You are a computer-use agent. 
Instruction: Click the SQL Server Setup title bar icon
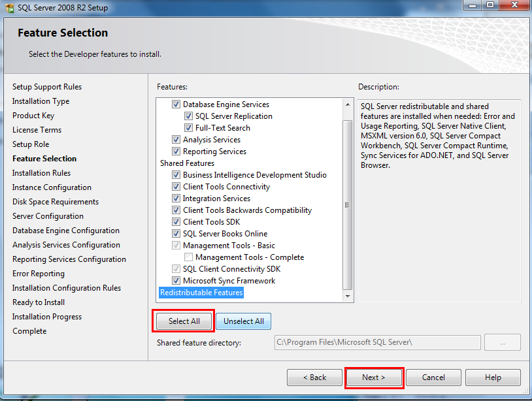[x=9, y=7]
